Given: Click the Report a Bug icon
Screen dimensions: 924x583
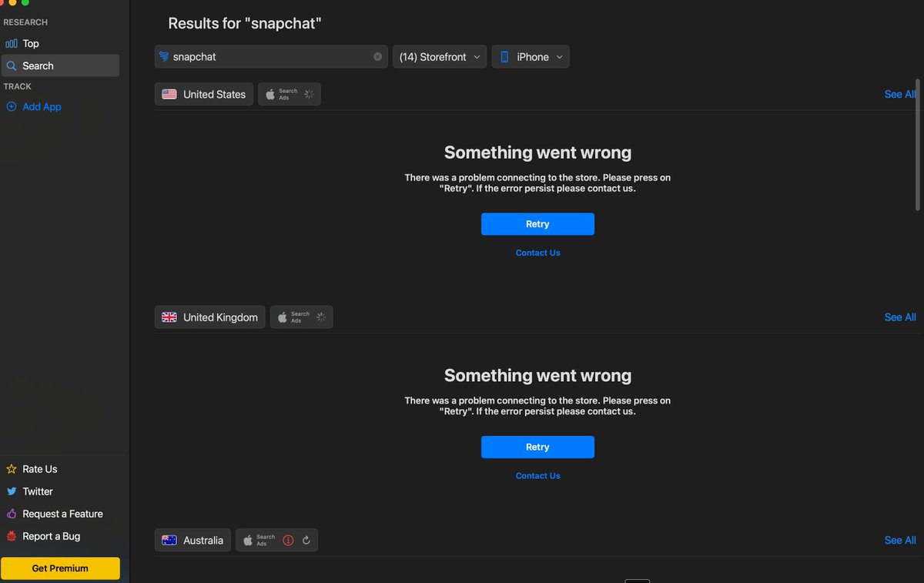Looking at the screenshot, I should tap(12, 536).
